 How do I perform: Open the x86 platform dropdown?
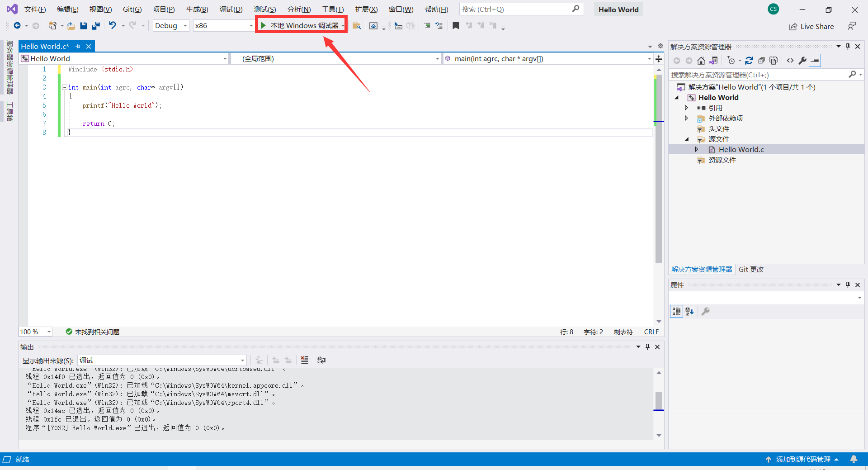(x=251, y=25)
